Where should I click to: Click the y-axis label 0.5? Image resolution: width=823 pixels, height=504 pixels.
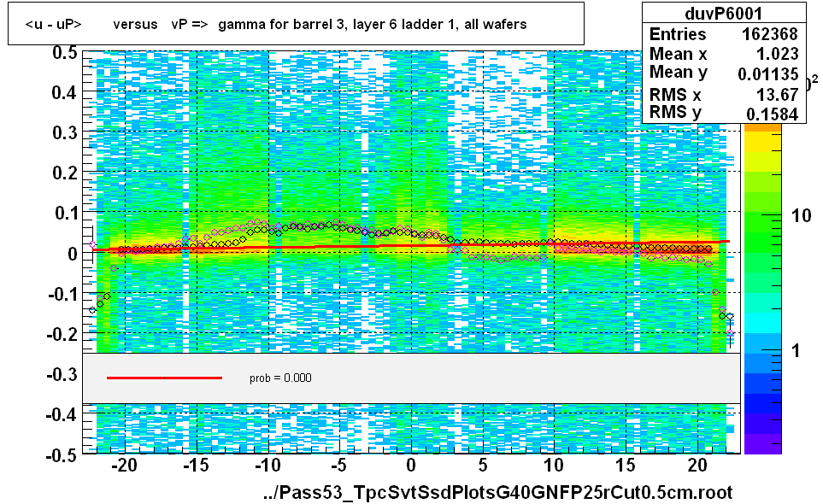[65, 53]
